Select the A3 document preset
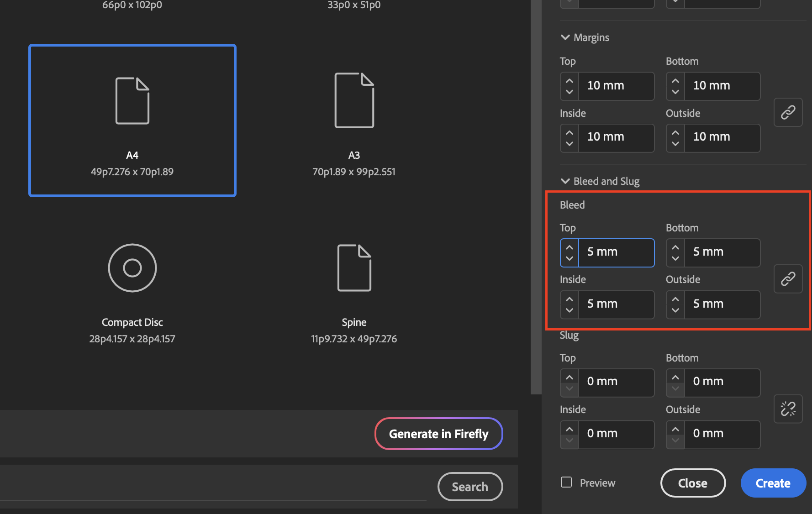 coord(354,121)
